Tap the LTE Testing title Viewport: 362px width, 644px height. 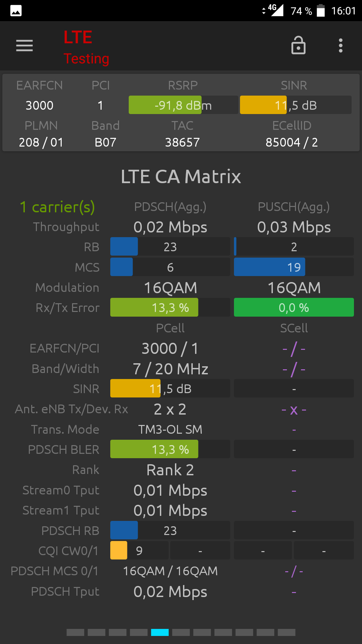point(86,47)
